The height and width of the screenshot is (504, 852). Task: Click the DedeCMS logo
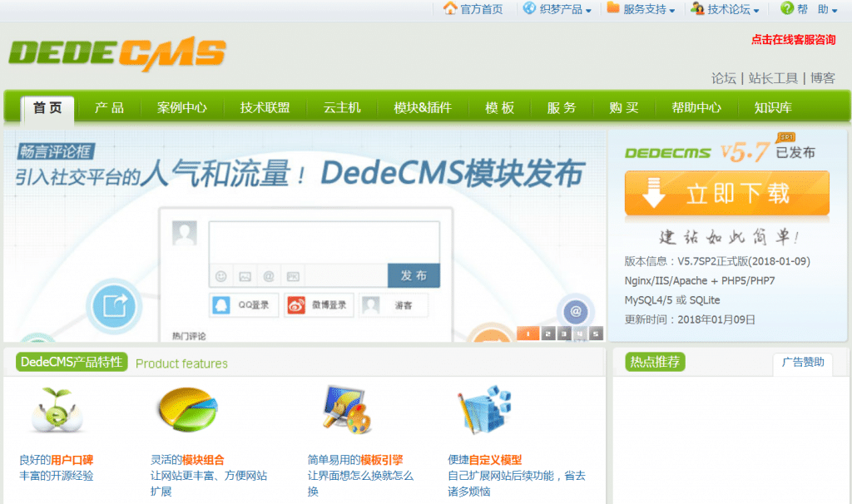point(117,54)
